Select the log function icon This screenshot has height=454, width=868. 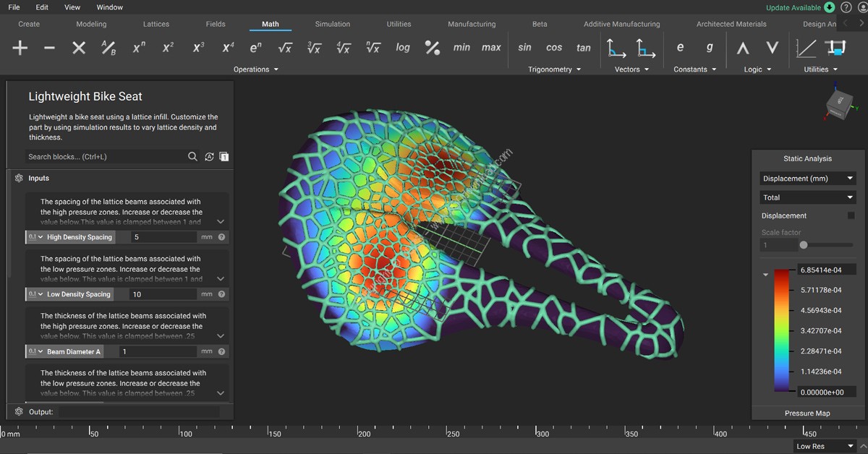click(x=403, y=48)
